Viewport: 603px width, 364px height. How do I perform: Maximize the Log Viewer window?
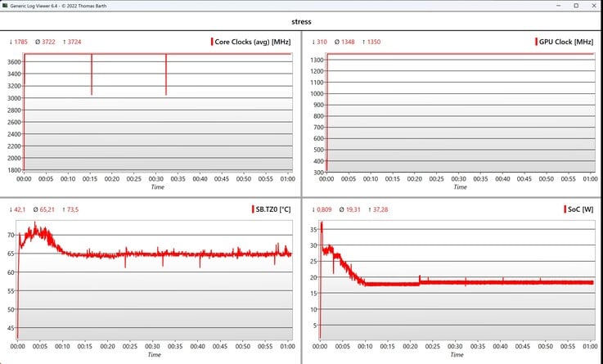tap(576, 6)
